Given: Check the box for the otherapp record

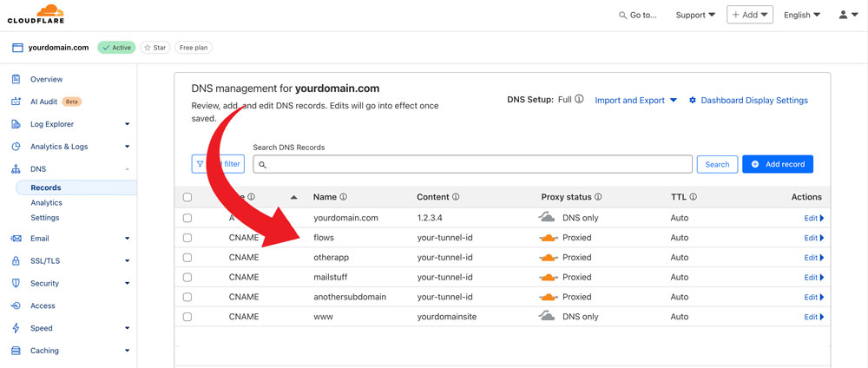Looking at the screenshot, I should pyautogui.click(x=187, y=258).
